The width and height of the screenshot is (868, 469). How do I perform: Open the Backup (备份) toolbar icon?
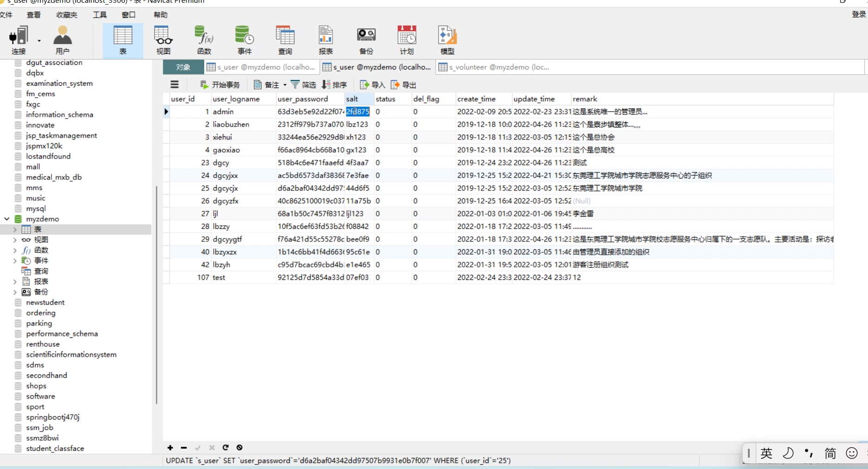click(366, 40)
